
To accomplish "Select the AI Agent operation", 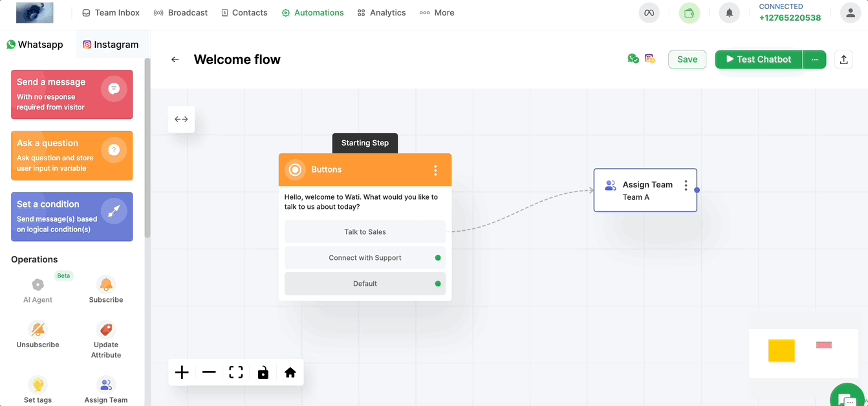I will pos(38,287).
